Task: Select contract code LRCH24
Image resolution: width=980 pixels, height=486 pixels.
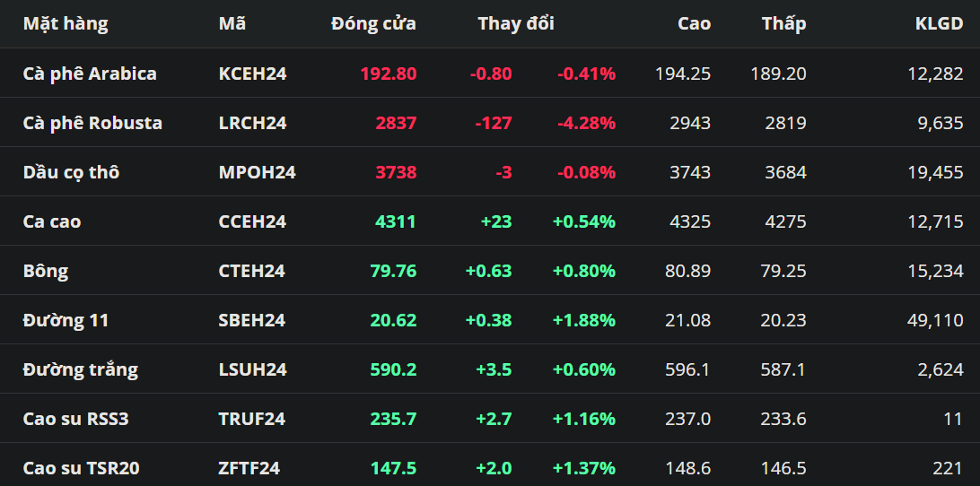Action: [x=252, y=123]
